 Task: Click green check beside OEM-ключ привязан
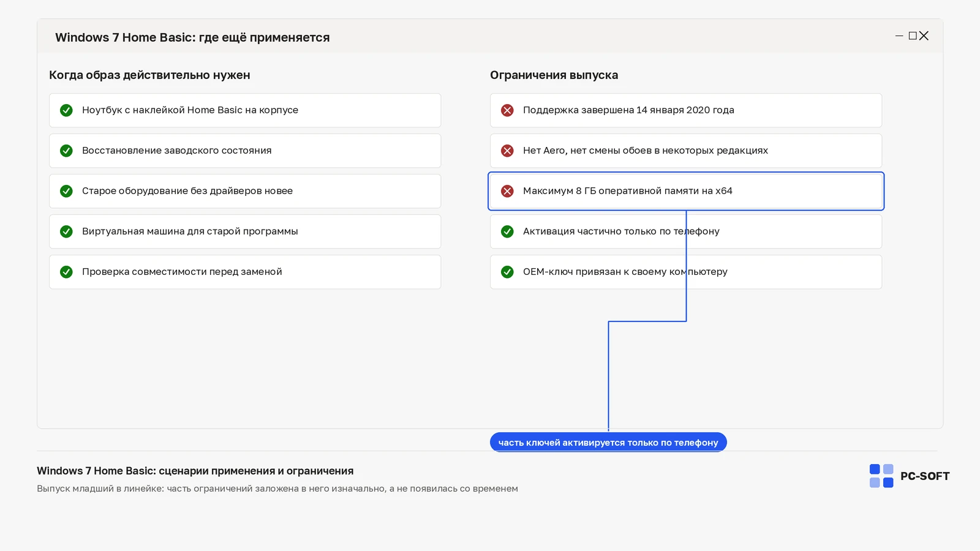(x=507, y=272)
